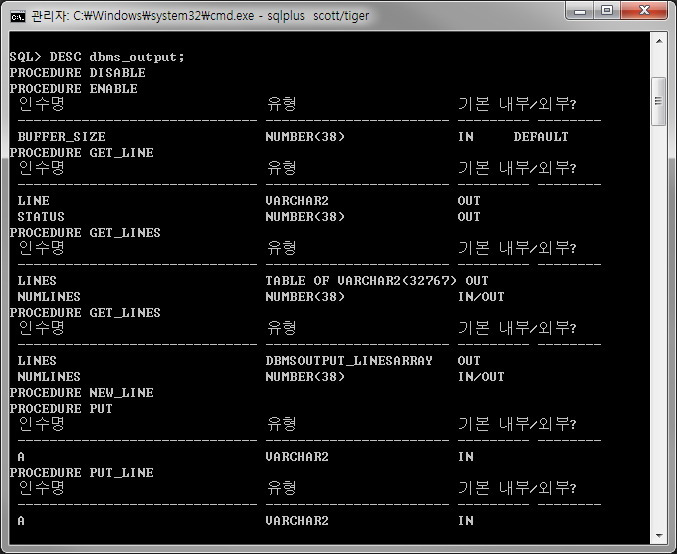Screen dimensions: 677x554
Task: Click 'PROCEDURE ENABLE' line
Action: [x=73, y=89]
